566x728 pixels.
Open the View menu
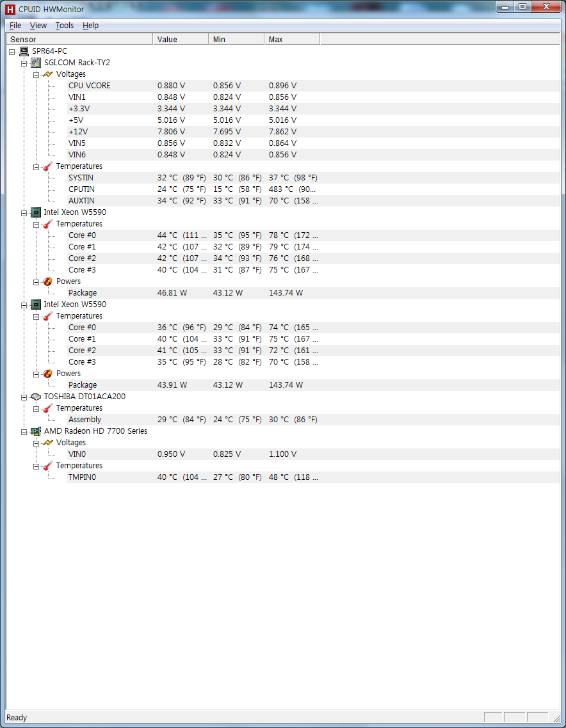pyautogui.click(x=38, y=26)
